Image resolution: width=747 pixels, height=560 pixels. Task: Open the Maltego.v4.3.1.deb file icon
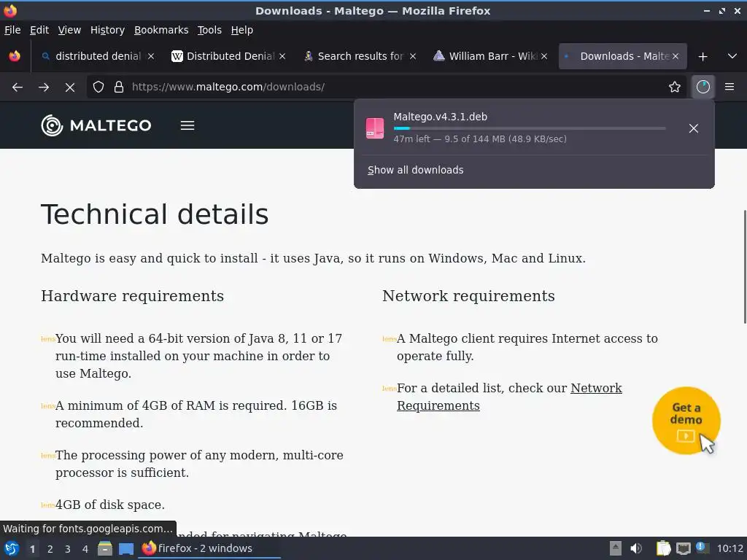pos(375,128)
